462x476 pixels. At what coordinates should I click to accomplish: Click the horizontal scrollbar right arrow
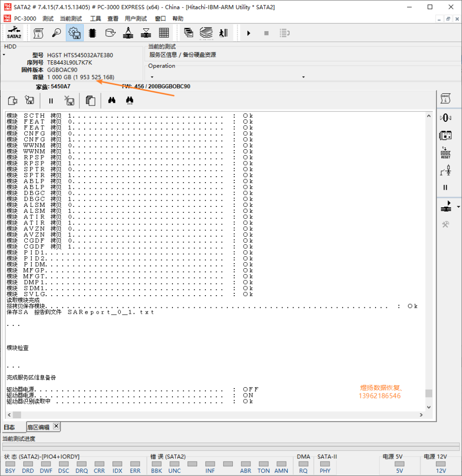(421, 415)
